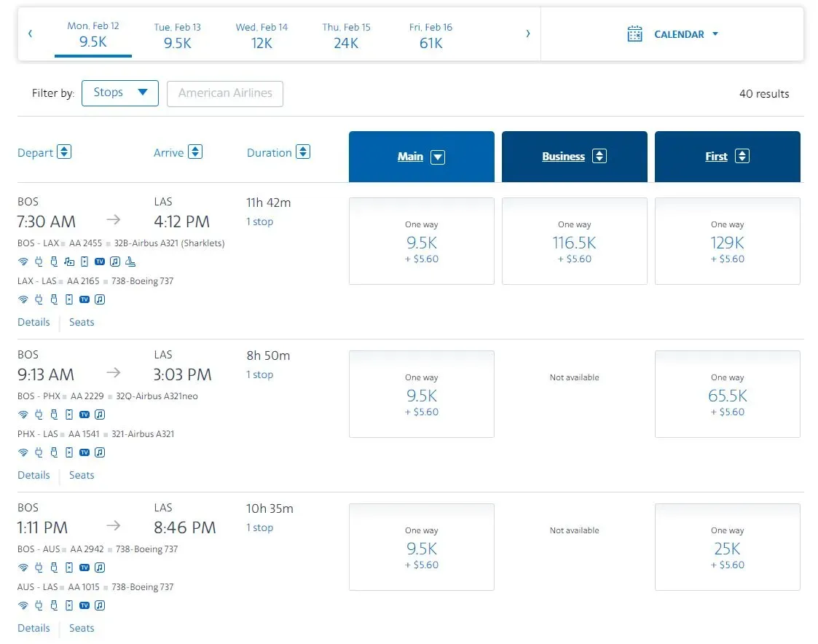The image size is (818, 644).
Task: Sort results by Duration
Action: click(x=303, y=152)
